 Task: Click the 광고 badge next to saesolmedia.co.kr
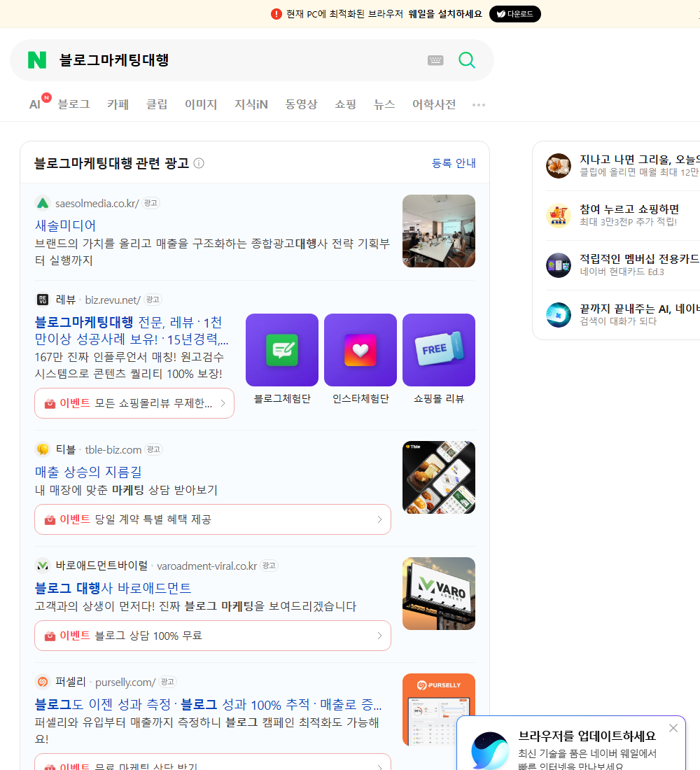coord(150,203)
